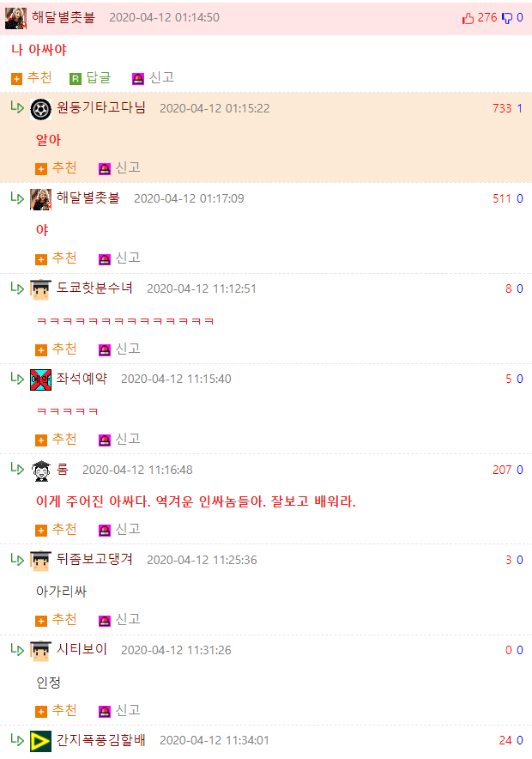
Task: Open username 시티보이 profile
Action: click(82, 649)
